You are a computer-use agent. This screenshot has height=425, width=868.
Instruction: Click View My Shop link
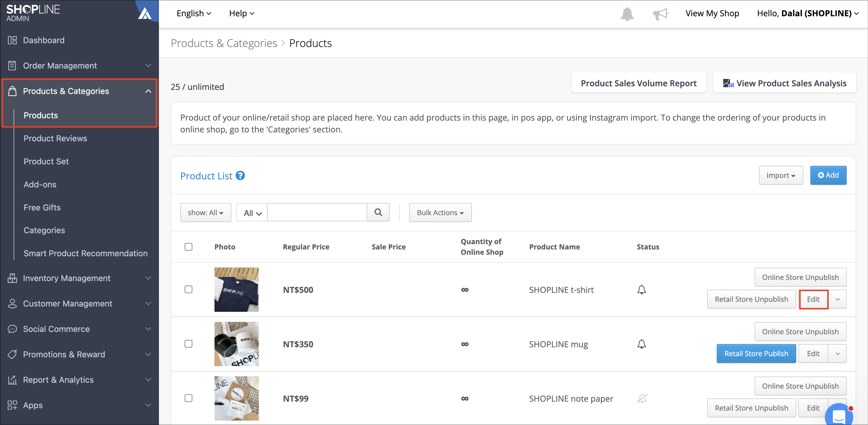(712, 14)
